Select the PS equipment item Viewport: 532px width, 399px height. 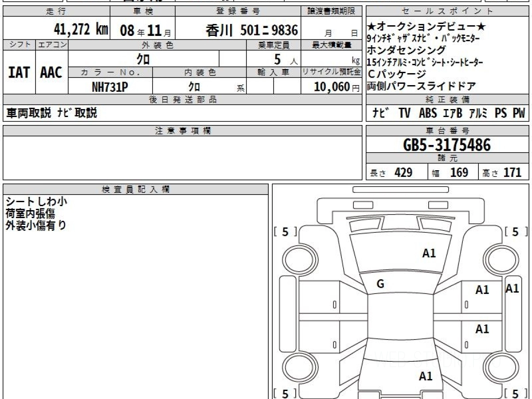pyautogui.click(x=501, y=113)
